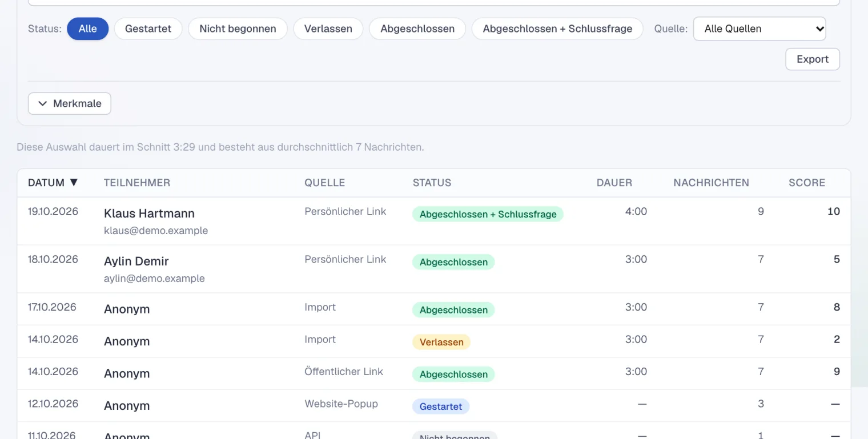The width and height of the screenshot is (868, 439).
Task: Sort by Teilnehmer column header
Action: coord(137,183)
